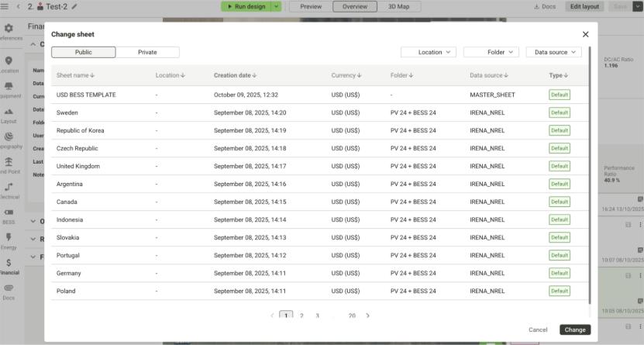644x345 pixels.
Task: Open Run design dropdown arrow
Action: [277, 6]
